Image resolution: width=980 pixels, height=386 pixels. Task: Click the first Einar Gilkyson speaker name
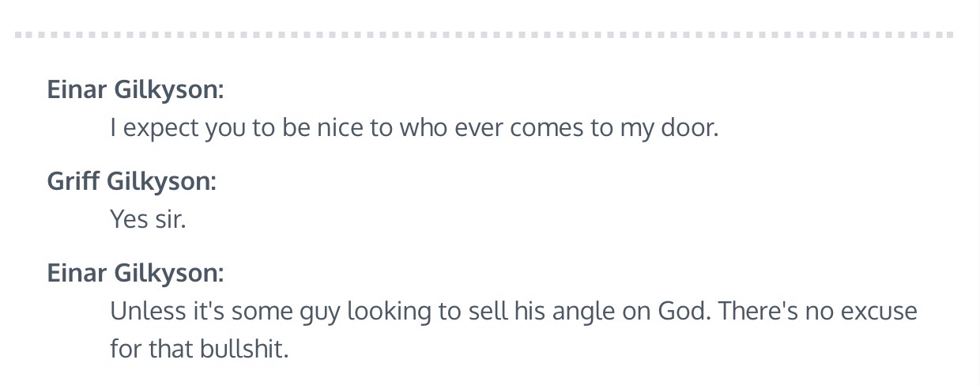[x=135, y=89]
